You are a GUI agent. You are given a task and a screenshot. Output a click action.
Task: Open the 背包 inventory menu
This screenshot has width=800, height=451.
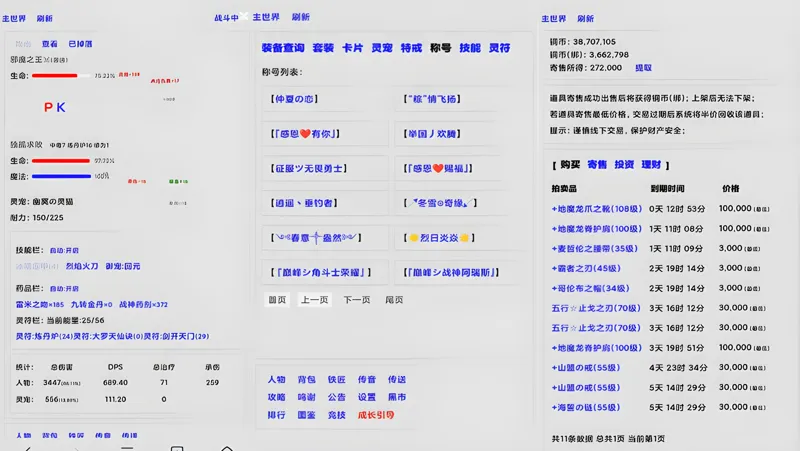click(x=306, y=380)
